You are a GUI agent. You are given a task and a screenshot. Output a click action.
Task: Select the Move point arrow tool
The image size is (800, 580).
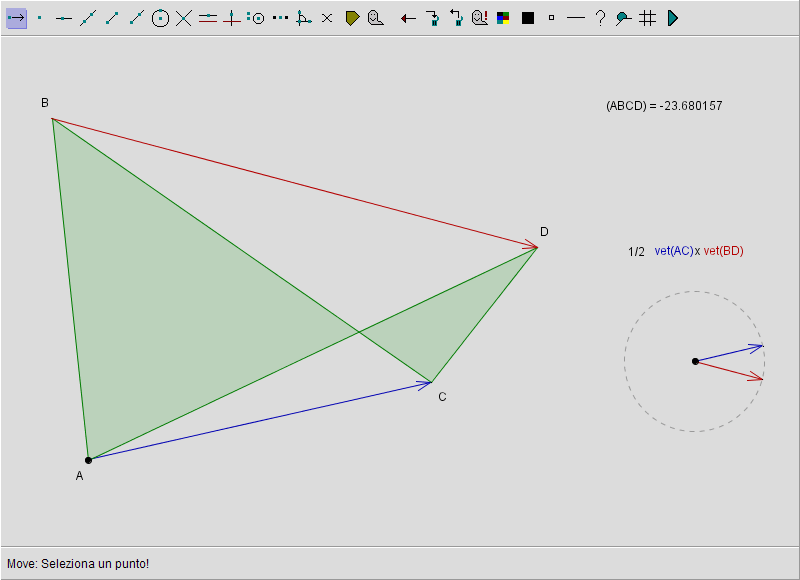16,18
